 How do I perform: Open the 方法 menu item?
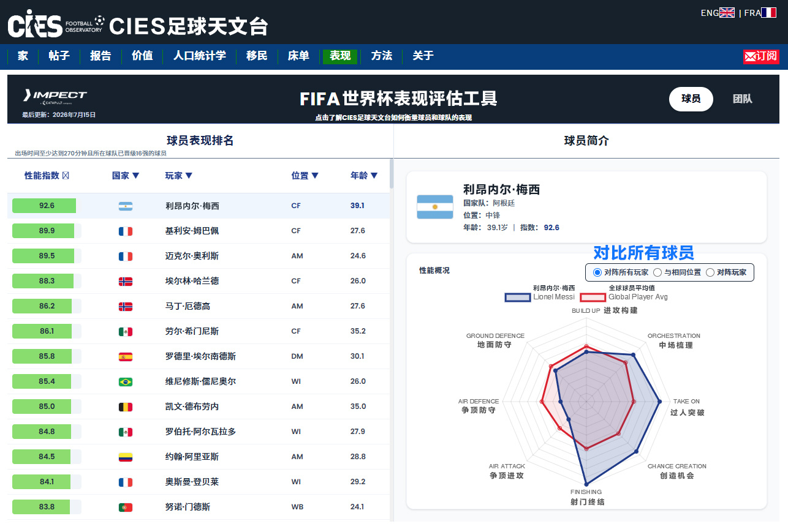click(x=382, y=56)
